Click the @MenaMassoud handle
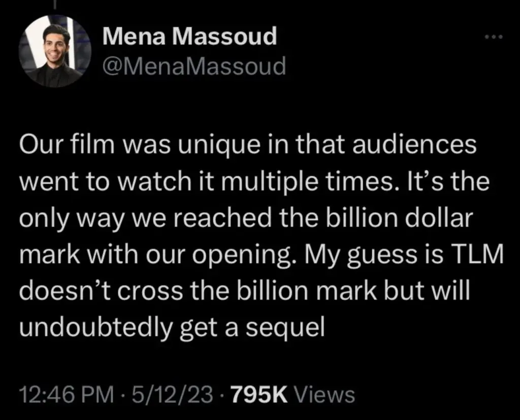 (x=194, y=67)
